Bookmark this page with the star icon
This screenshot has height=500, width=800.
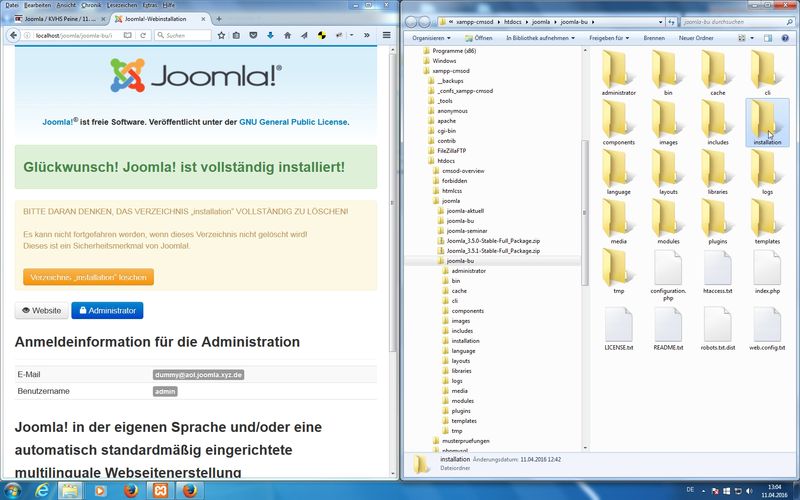[221, 35]
